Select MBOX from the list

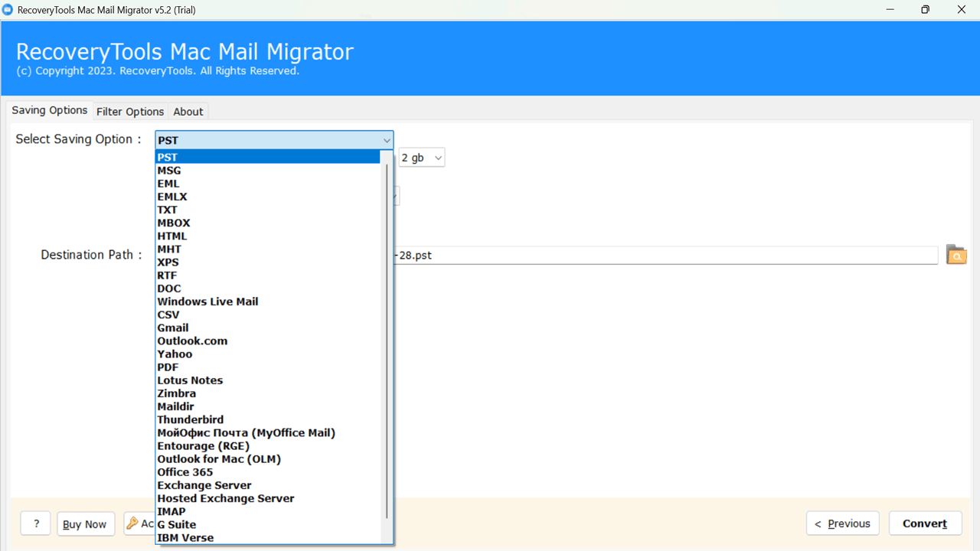(x=268, y=223)
